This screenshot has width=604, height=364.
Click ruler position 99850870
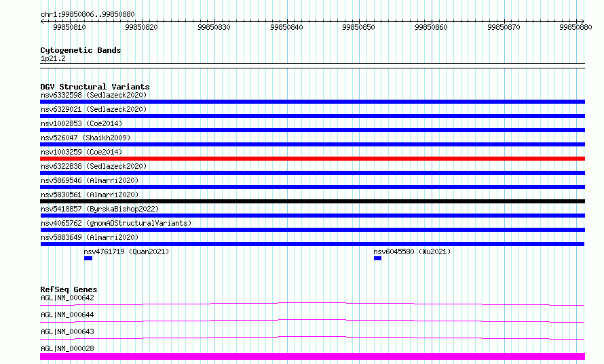(x=504, y=27)
